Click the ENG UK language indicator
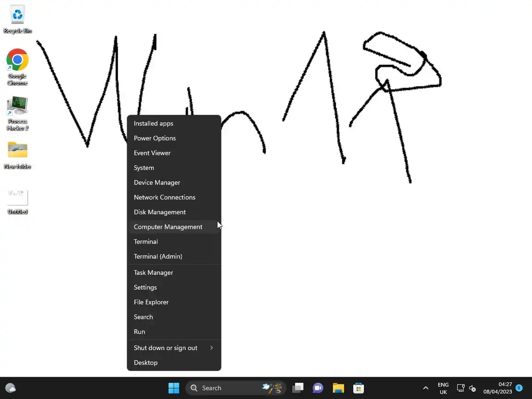 [x=443, y=388]
